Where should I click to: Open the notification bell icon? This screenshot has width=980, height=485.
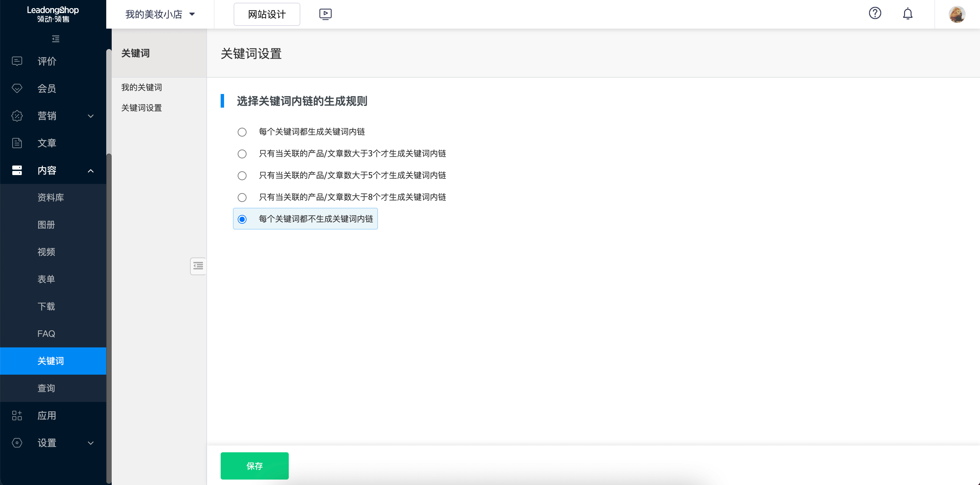click(x=908, y=13)
